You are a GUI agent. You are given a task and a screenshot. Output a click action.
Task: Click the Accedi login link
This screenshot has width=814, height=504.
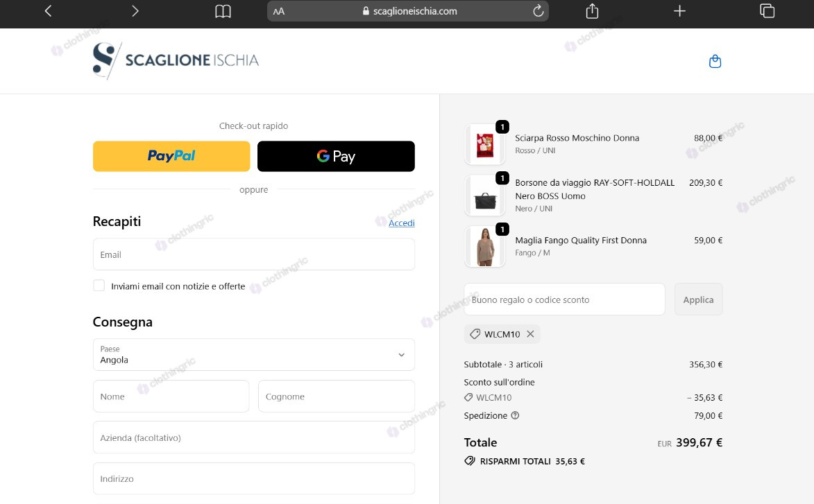click(402, 223)
